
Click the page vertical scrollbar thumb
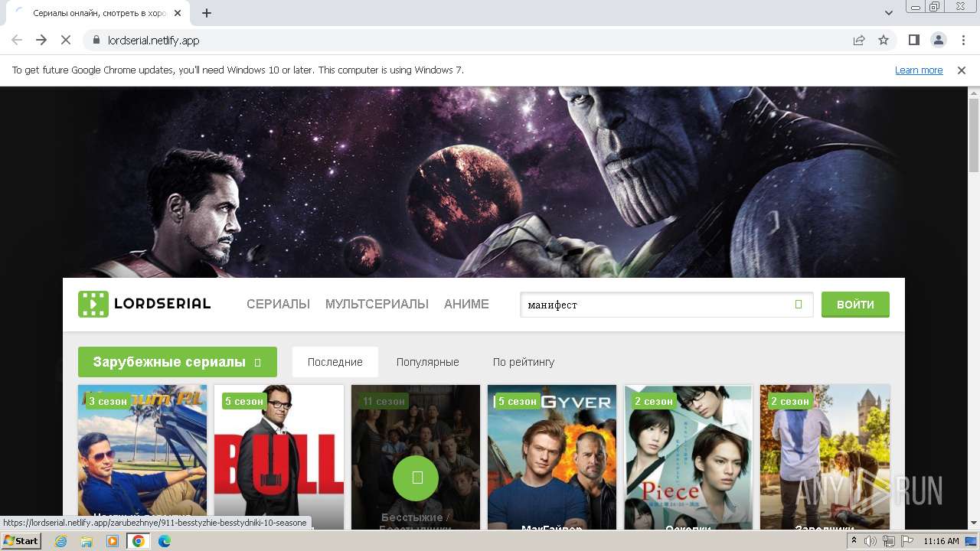[x=974, y=136]
